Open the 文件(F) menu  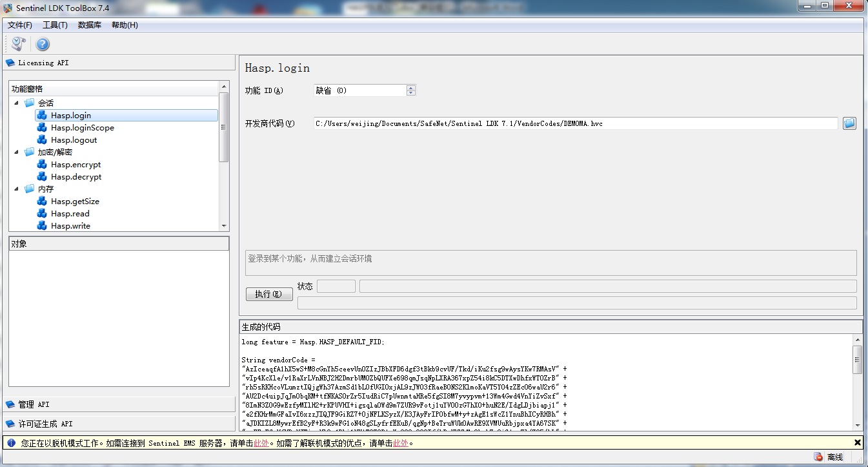(x=19, y=25)
